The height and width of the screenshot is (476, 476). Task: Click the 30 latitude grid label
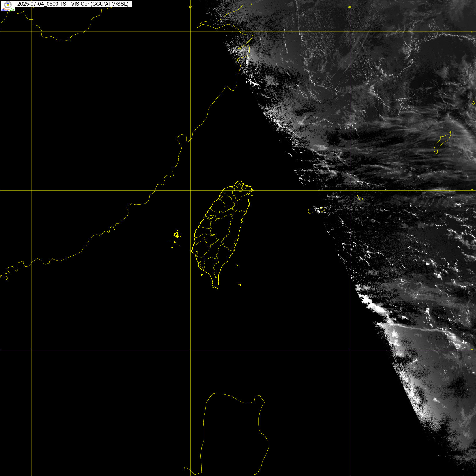tap(472, 31)
